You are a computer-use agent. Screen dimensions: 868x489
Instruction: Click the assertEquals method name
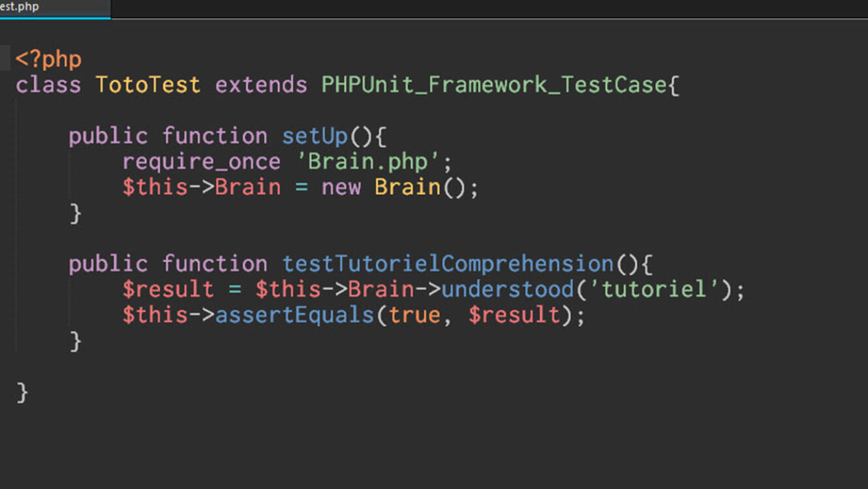pos(294,315)
